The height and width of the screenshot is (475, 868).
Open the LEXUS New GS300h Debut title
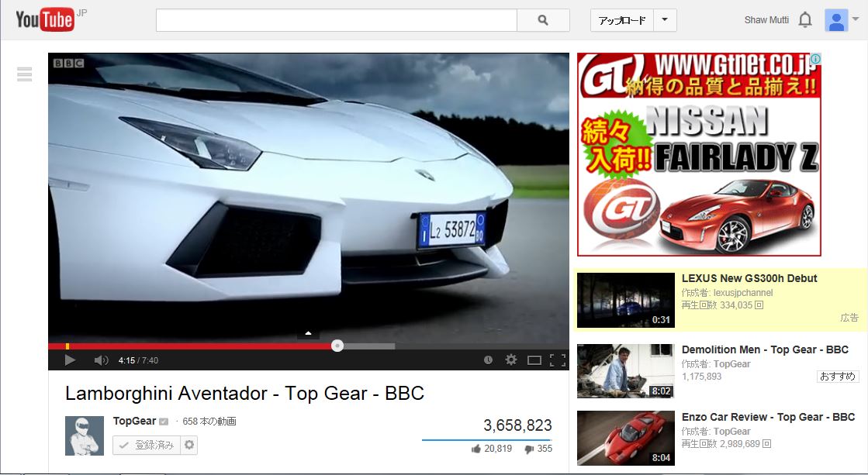[749, 278]
